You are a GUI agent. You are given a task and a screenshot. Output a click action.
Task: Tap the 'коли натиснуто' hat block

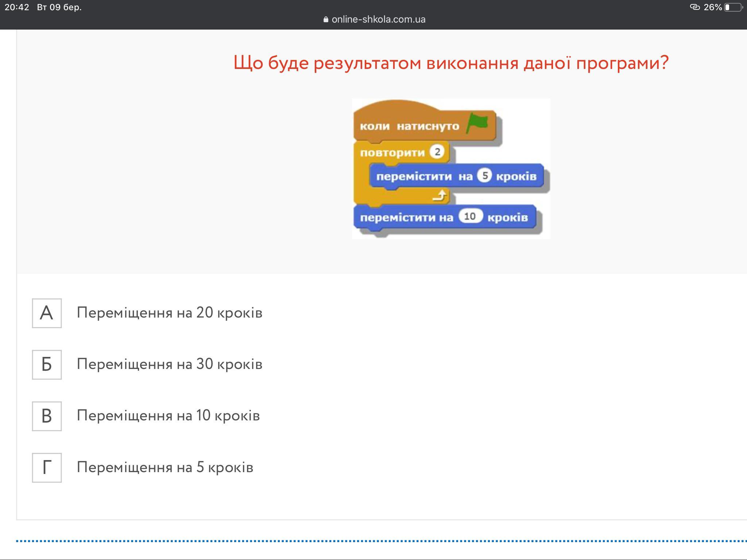tap(409, 126)
